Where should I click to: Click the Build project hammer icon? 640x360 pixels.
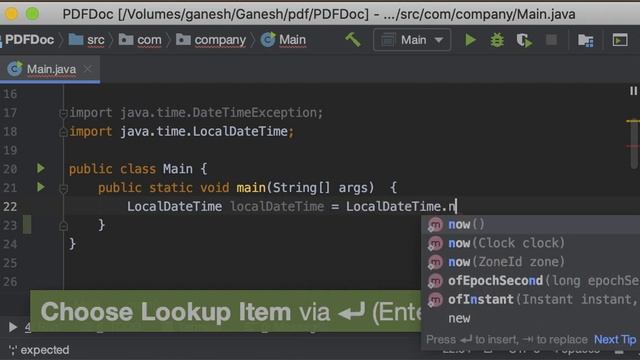point(353,40)
